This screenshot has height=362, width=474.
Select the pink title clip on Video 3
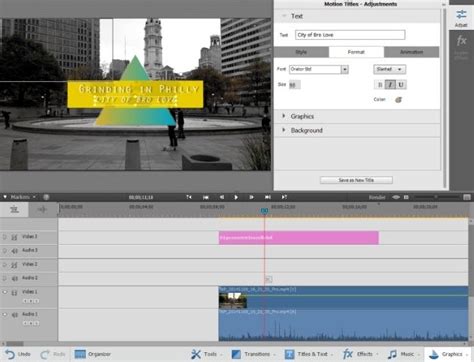(x=299, y=238)
